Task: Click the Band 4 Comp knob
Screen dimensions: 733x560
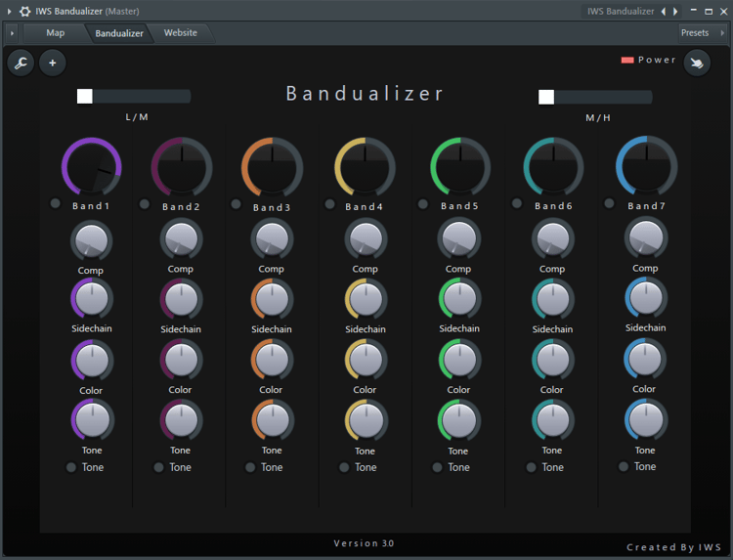Action: tap(366, 239)
